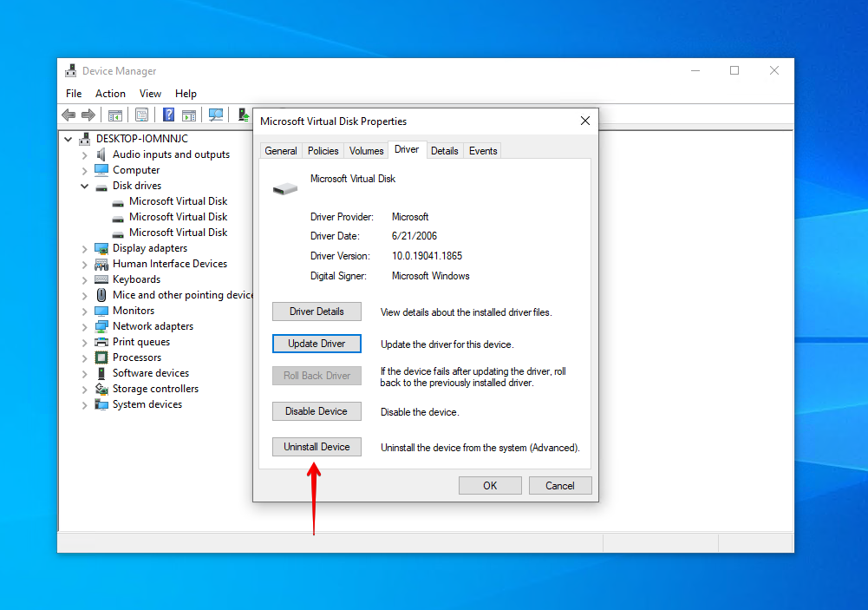The height and width of the screenshot is (610, 868).
Task: Collapse the Disk drives category
Action: coord(84,186)
